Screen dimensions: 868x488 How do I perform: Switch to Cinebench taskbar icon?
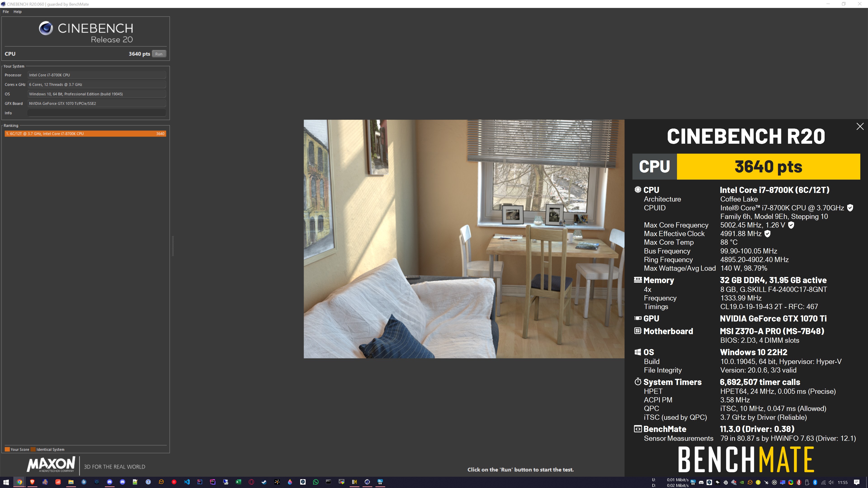coord(367,482)
